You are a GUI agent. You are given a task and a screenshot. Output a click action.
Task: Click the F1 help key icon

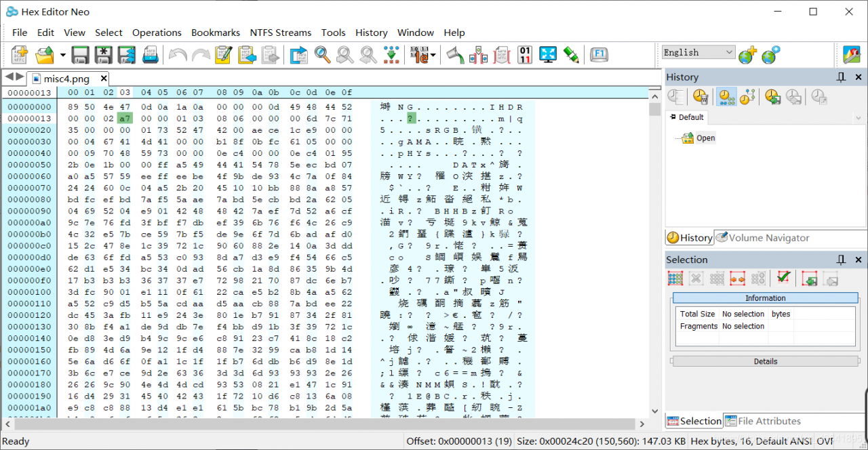click(x=599, y=55)
